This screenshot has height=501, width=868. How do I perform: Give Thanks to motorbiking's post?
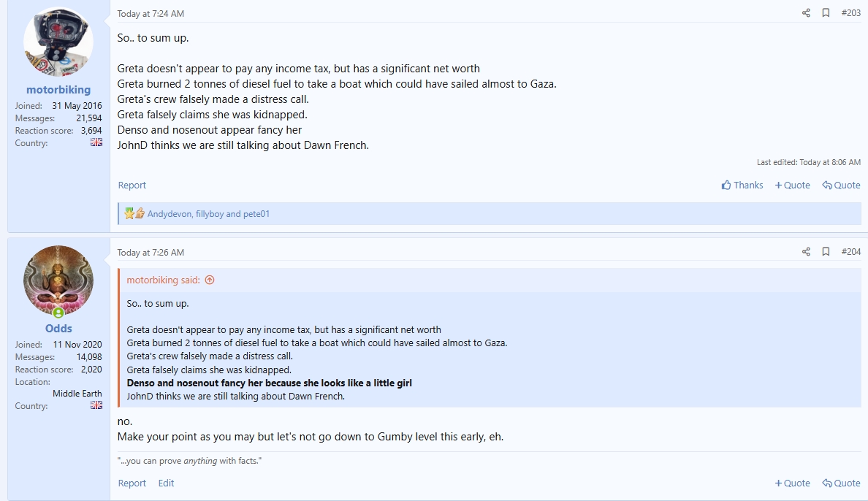(742, 186)
